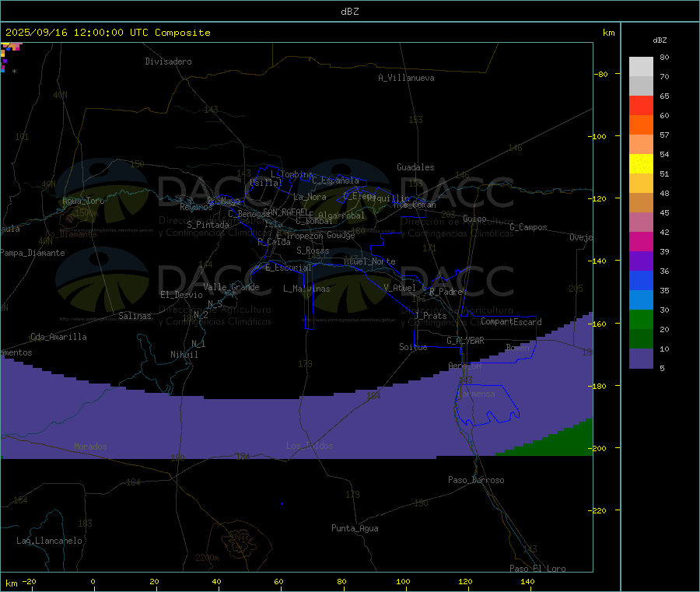Click the dBZ title at top
Image resolution: width=700 pixels, height=592 pixels.
point(349,12)
